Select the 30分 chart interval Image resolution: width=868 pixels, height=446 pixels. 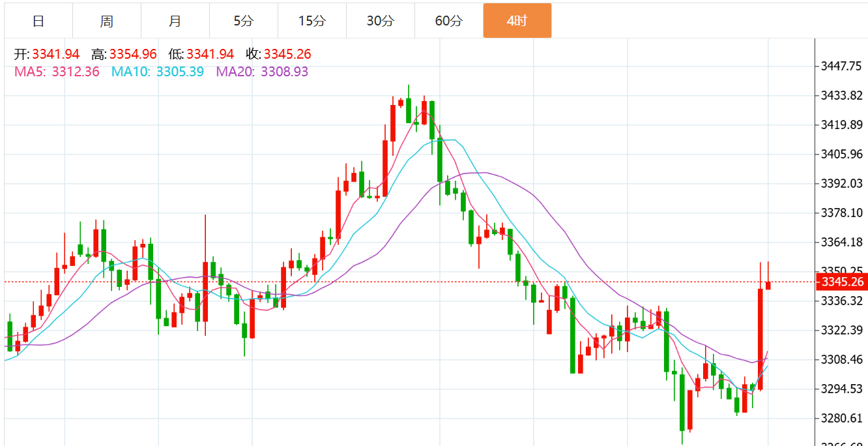381,21
